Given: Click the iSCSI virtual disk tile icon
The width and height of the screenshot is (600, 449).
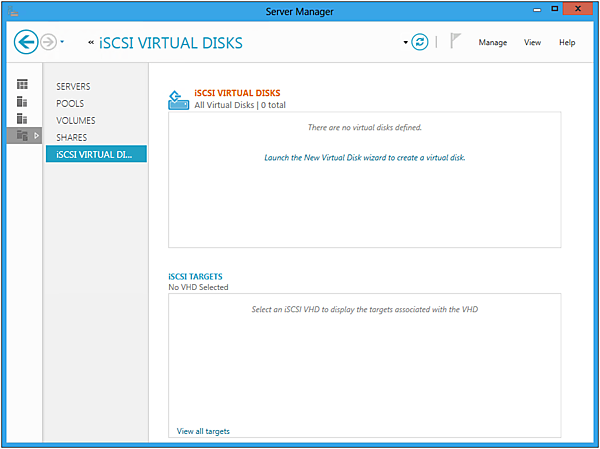Looking at the screenshot, I should pyautogui.click(x=178, y=99).
